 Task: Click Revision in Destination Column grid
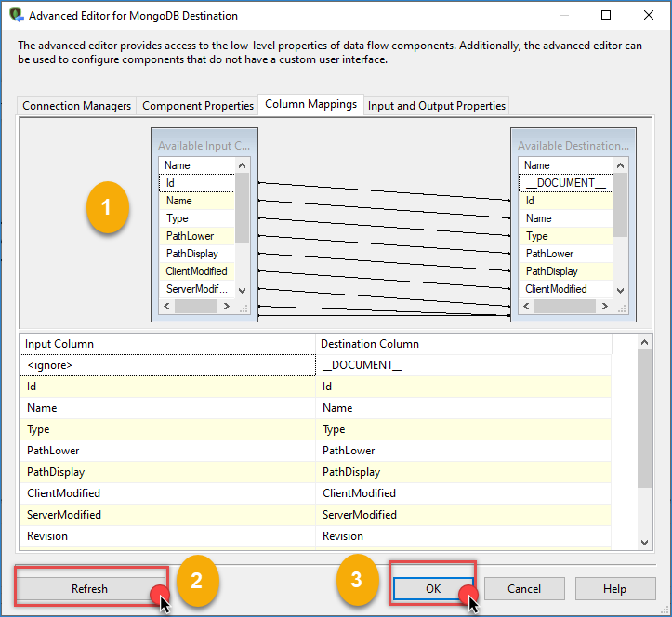[463, 536]
